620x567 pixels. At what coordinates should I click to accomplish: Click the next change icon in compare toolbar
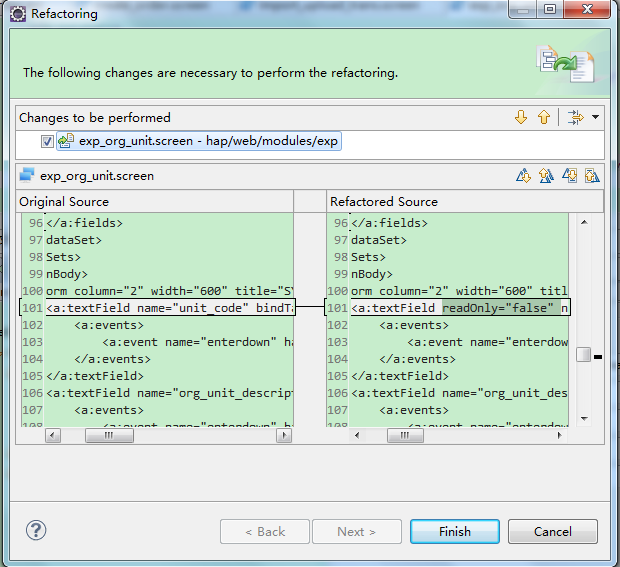[x=570, y=176]
